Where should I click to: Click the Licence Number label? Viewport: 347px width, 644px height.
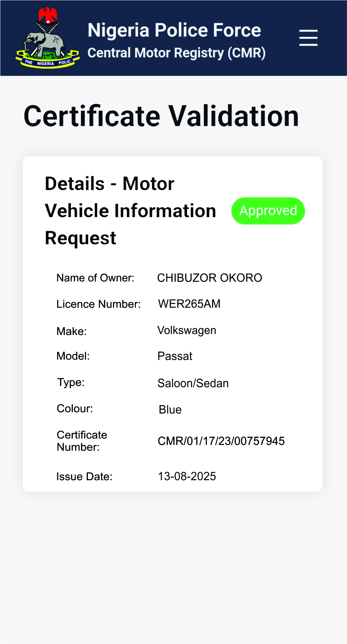[x=99, y=304]
